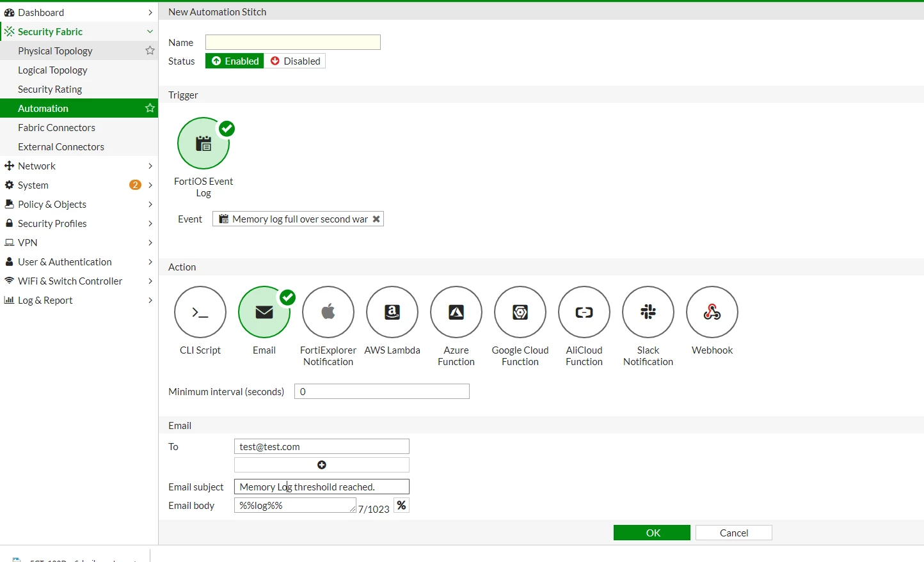Select the FortiExplorer Notification action icon

point(328,312)
